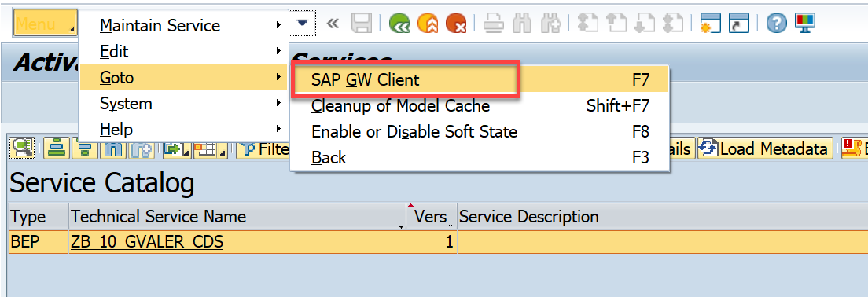
Task: Open the Export dropdown icon
Action: tap(177, 148)
